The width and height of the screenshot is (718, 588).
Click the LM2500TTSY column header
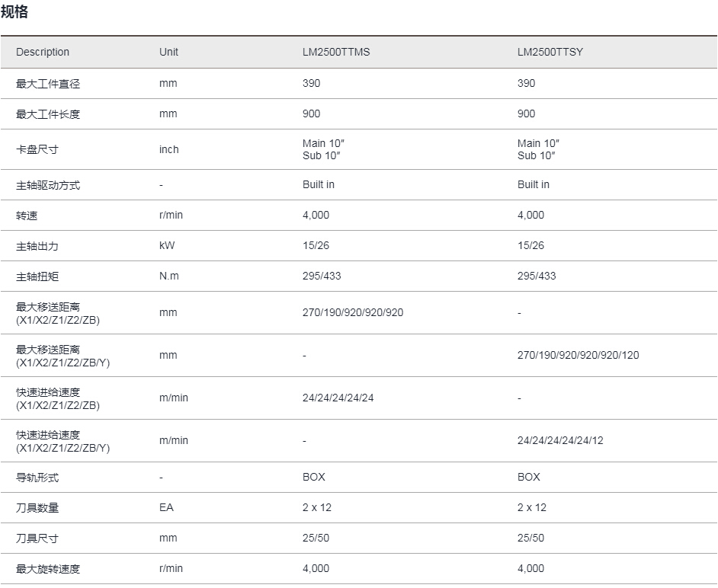pos(550,52)
